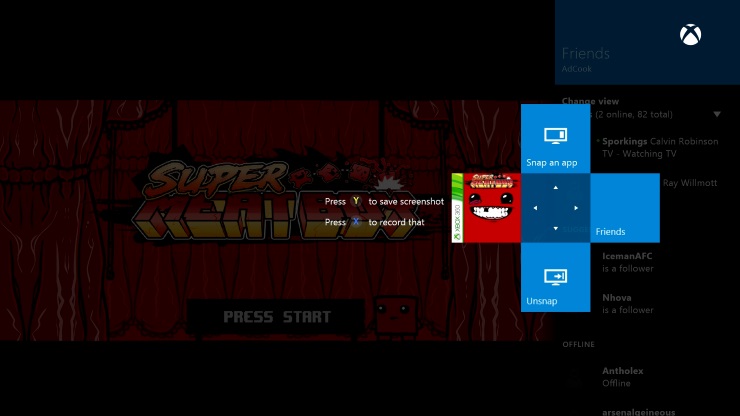Choose the Super Meat Boy game tile

pos(486,208)
